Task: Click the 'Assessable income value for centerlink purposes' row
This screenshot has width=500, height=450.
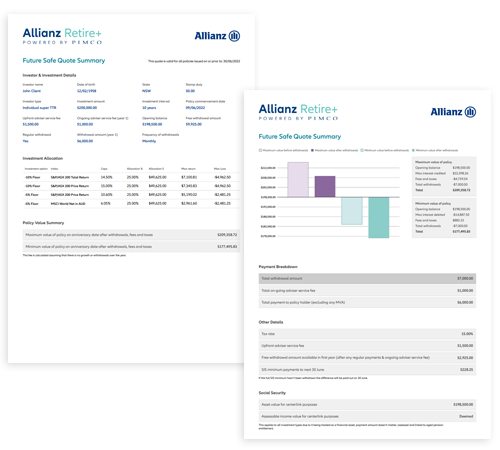Action: pos(367,416)
